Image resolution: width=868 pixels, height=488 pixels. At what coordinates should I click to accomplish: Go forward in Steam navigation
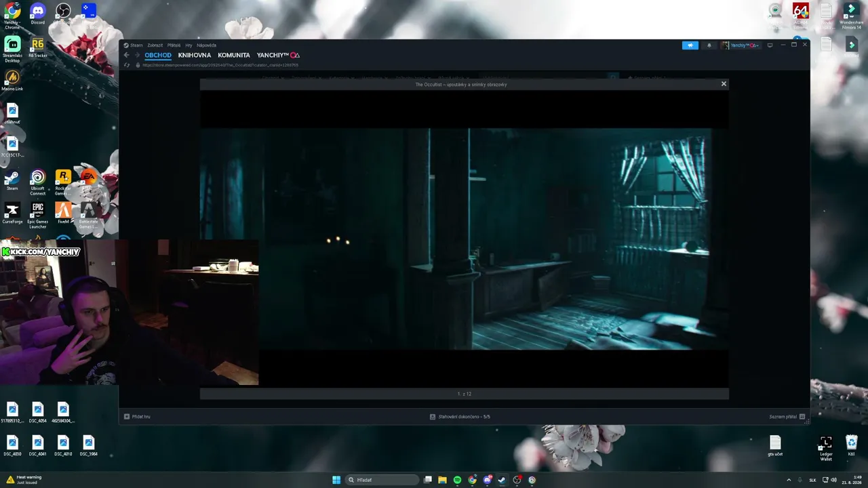136,55
